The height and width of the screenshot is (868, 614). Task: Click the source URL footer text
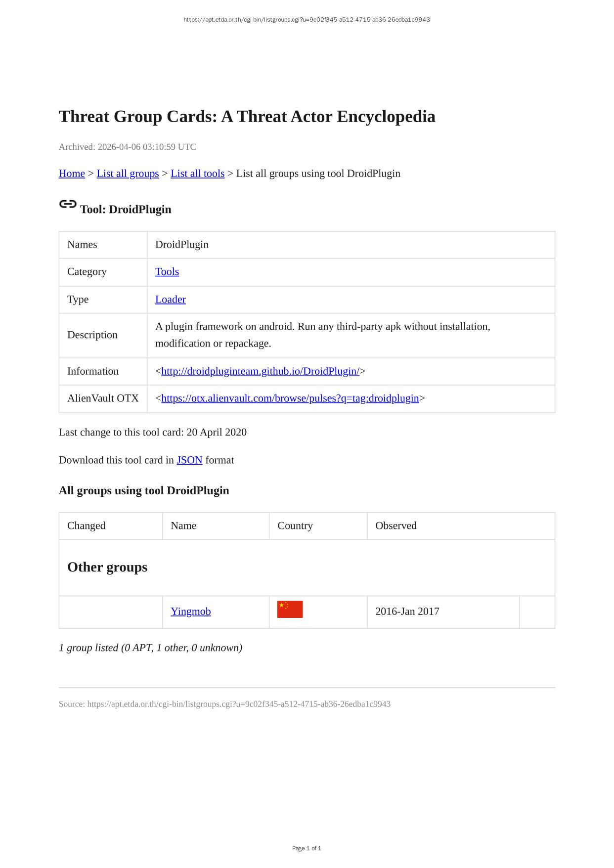click(224, 704)
